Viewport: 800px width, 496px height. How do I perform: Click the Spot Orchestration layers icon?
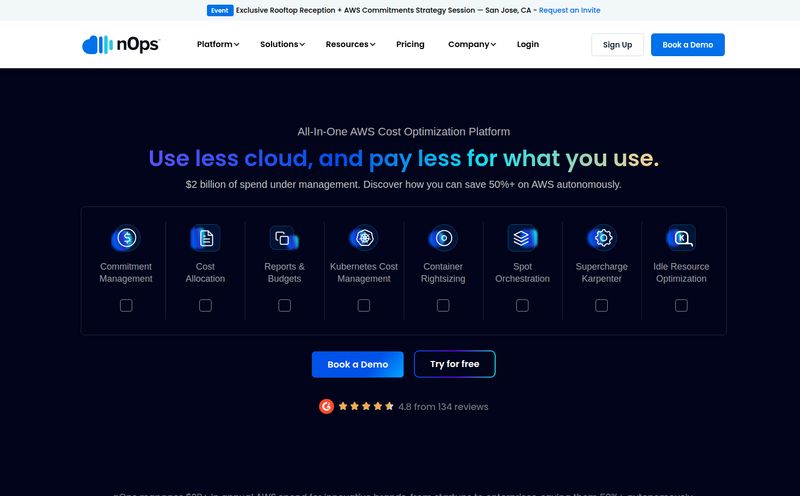pos(522,238)
